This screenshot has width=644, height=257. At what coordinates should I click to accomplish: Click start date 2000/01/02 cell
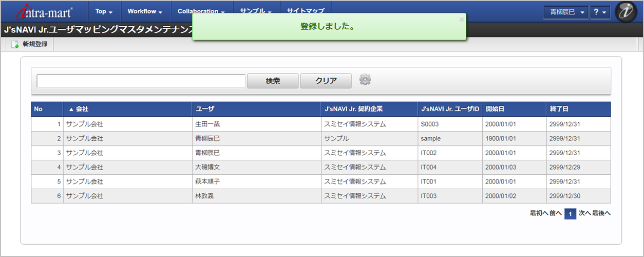[x=514, y=196]
